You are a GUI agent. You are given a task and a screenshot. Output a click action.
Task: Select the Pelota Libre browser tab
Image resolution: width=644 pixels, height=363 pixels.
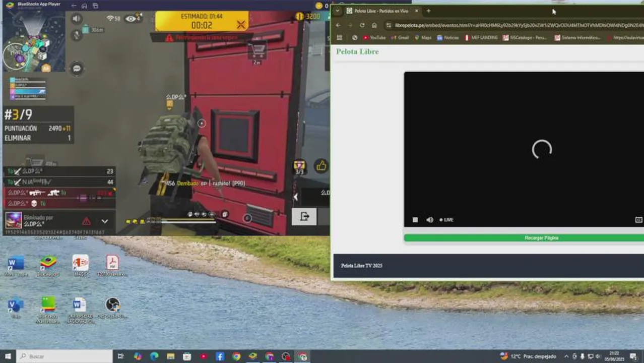tap(381, 11)
